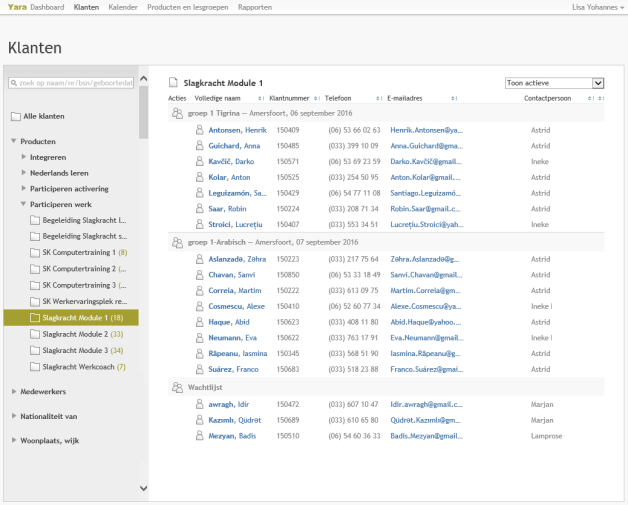
Task: Click the folder icon for Alle klanten
Action: pyautogui.click(x=15, y=116)
